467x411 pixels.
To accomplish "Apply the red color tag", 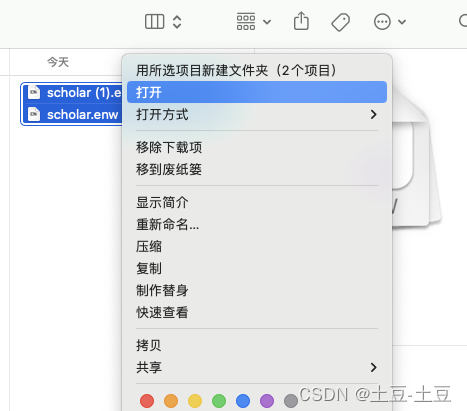I will pyautogui.click(x=147, y=401).
